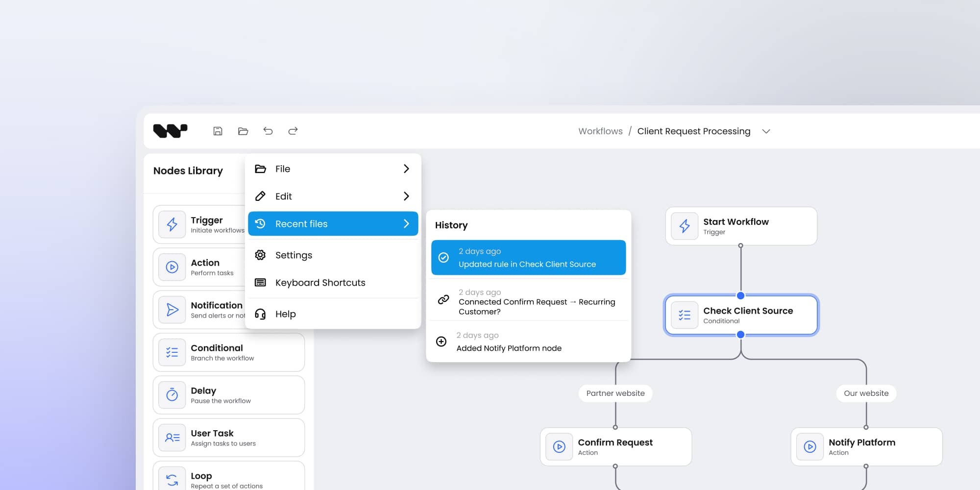The height and width of the screenshot is (490, 980).
Task: Select the User Task person icon
Action: pyautogui.click(x=172, y=438)
